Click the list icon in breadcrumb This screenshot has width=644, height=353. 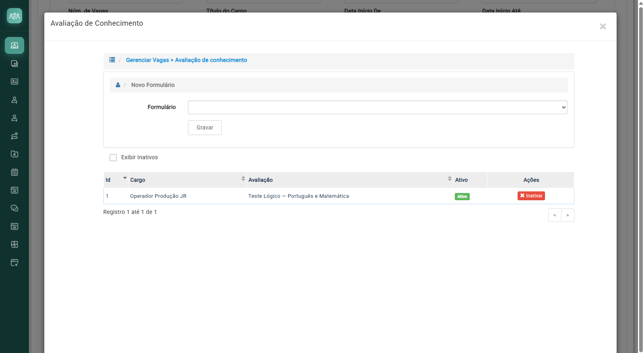click(112, 60)
